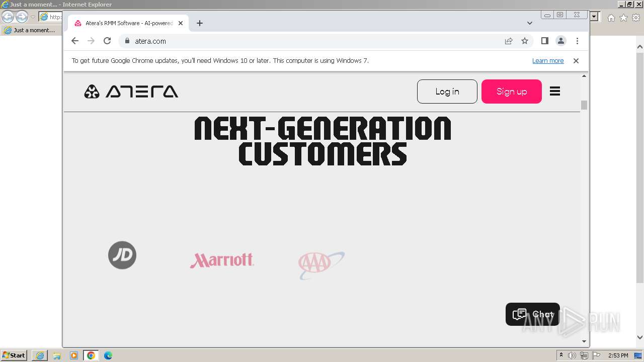The width and height of the screenshot is (644, 362).
Task: Select the Atera RMM Software tab
Action: 128,23
